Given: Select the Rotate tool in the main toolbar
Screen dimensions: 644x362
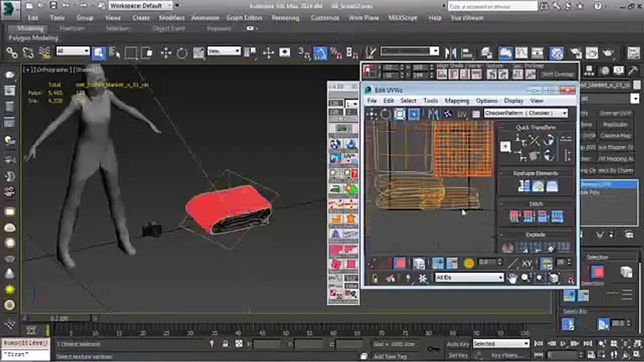Looking at the screenshot, I should pos(182,52).
